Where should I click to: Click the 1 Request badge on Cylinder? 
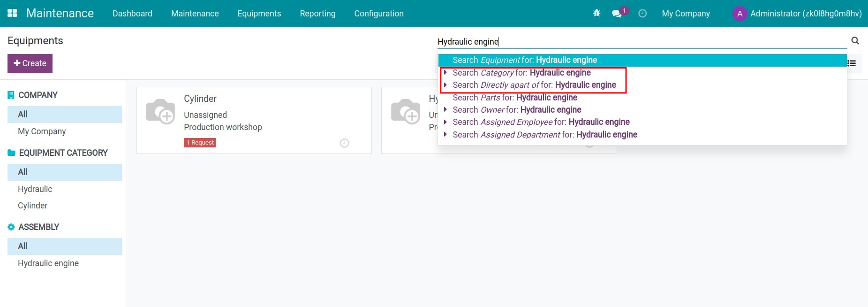point(200,143)
